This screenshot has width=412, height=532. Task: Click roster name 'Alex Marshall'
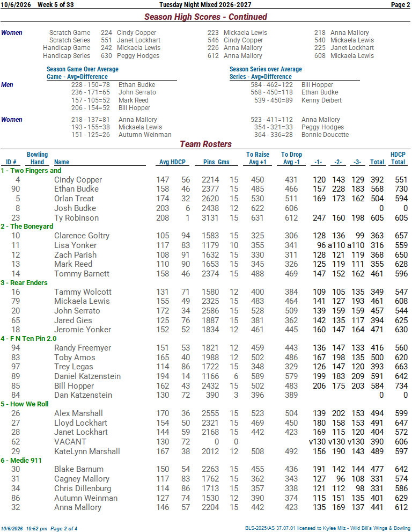(x=78, y=413)
